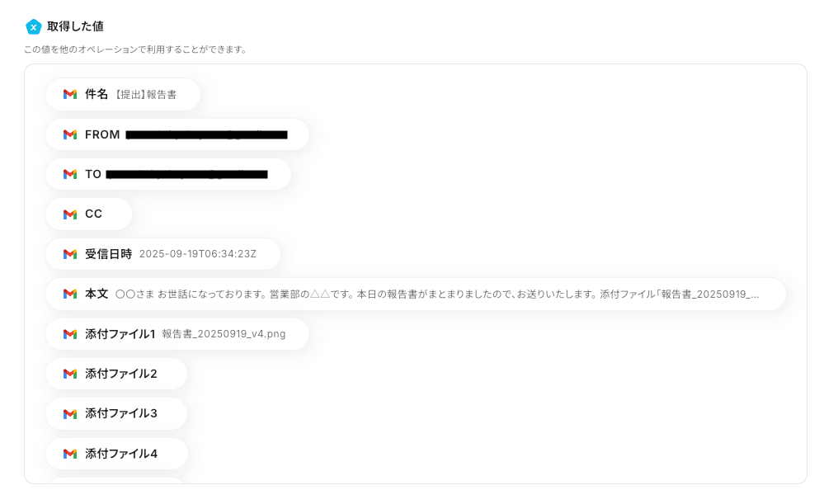Click the Gmail icon in the 受信日時 chip

(x=70, y=254)
